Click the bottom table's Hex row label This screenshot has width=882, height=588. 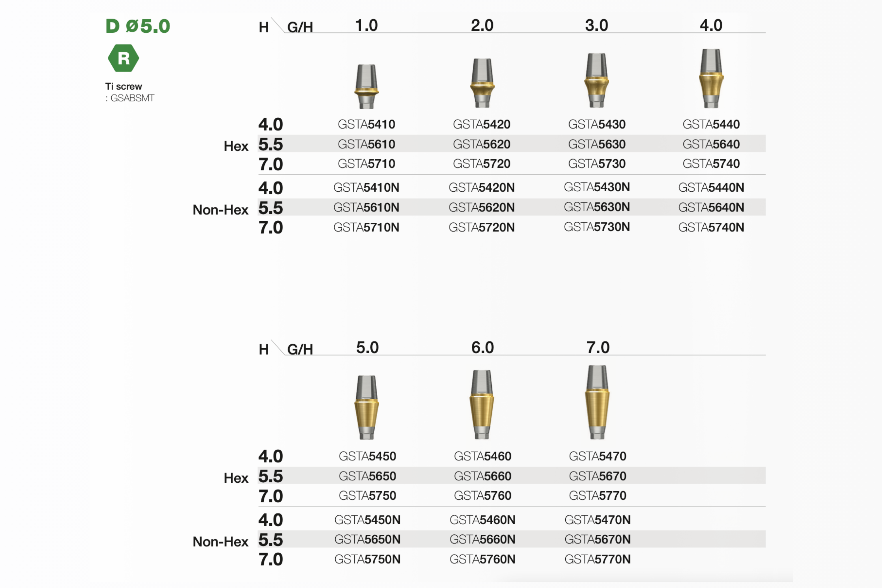pyautogui.click(x=236, y=478)
